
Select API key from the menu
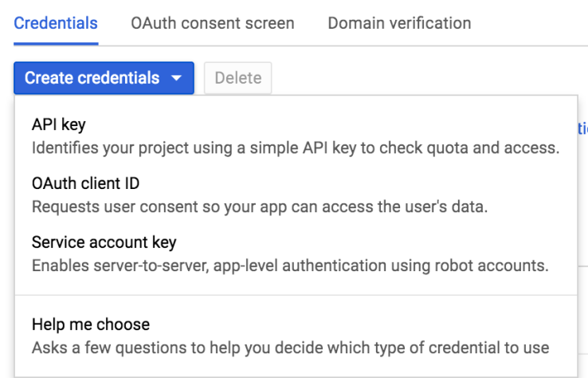pos(58,125)
